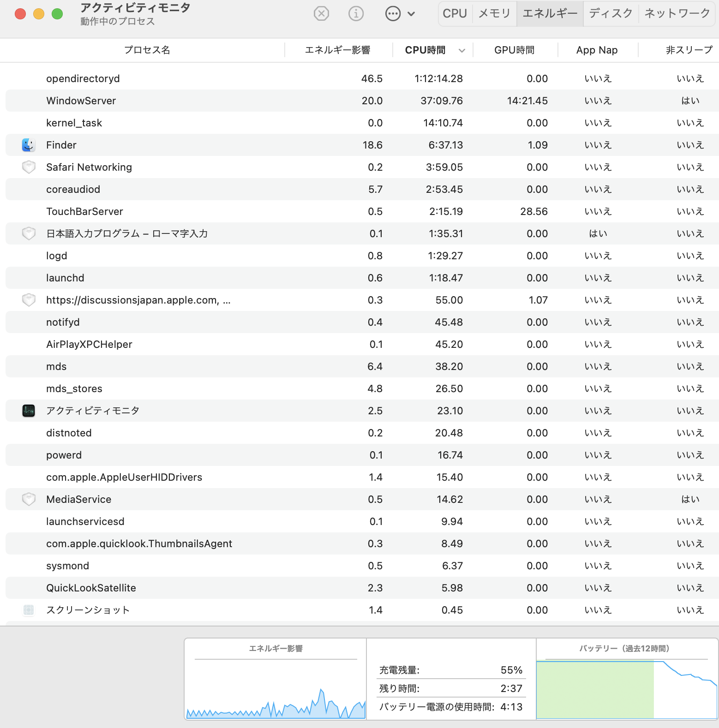The width and height of the screenshot is (719, 728).
Task: Sort by 非スリープ column header
Action: pyautogui.click(x=689, y=50)
